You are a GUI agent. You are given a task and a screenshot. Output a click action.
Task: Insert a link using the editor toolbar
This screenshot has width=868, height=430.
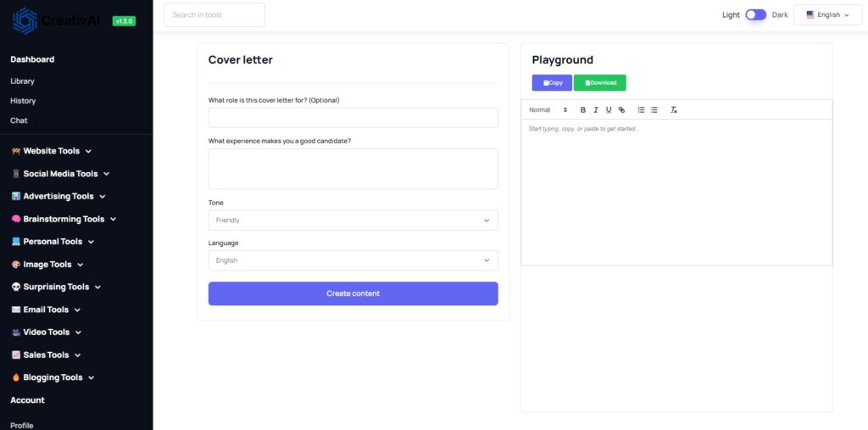pos(621,109)
